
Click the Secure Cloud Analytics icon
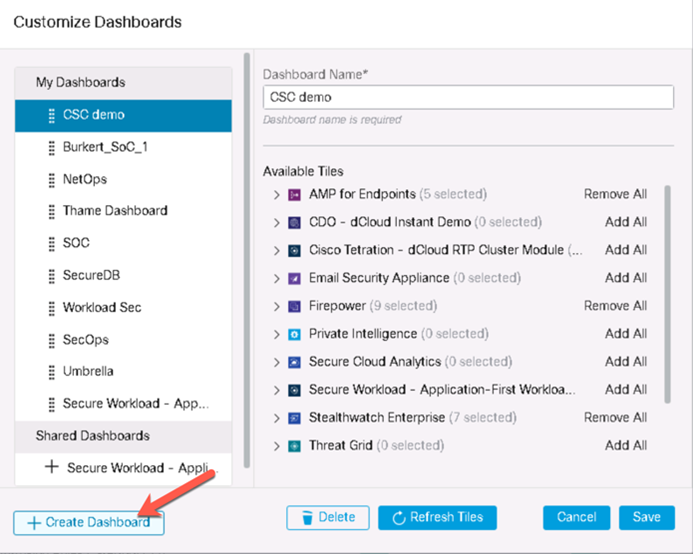coord(294,363)
